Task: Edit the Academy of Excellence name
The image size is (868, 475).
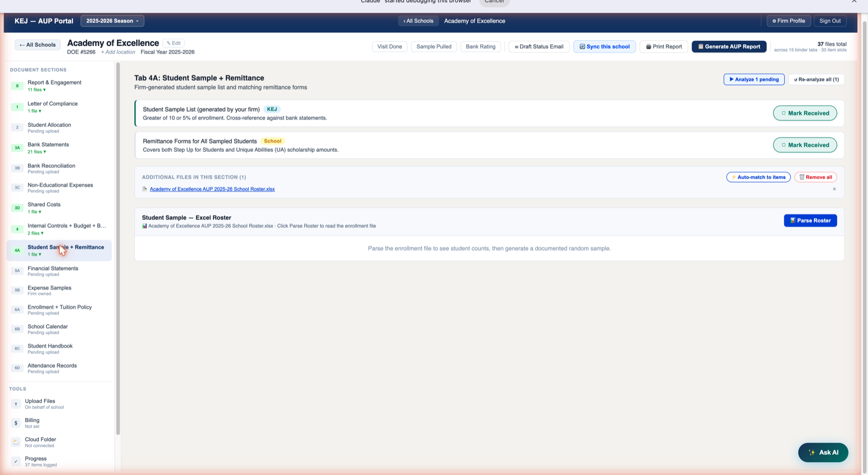Action: pyautogui.click(x=174, y=43)
